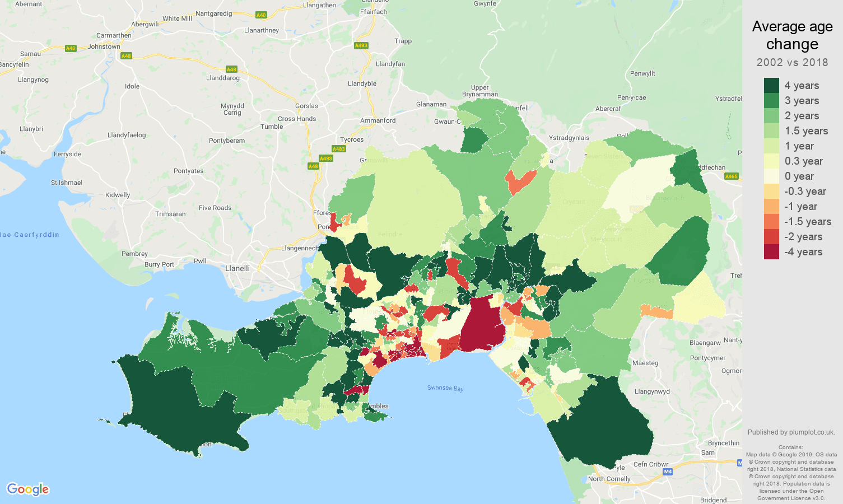Expand the Swansea Bay label

[446, 386]
